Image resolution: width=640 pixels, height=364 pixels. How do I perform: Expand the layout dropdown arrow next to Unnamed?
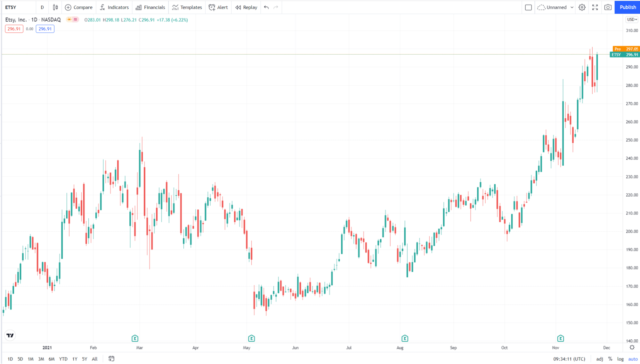(572, 7)
